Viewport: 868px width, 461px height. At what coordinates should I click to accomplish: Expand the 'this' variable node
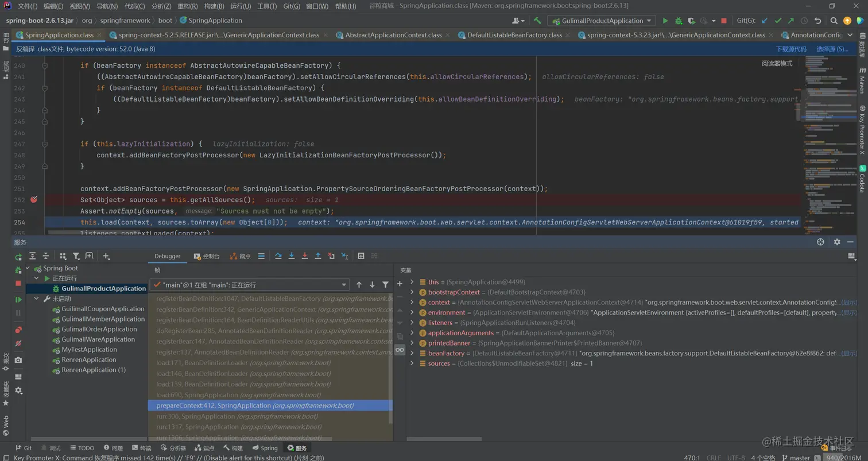412,282
